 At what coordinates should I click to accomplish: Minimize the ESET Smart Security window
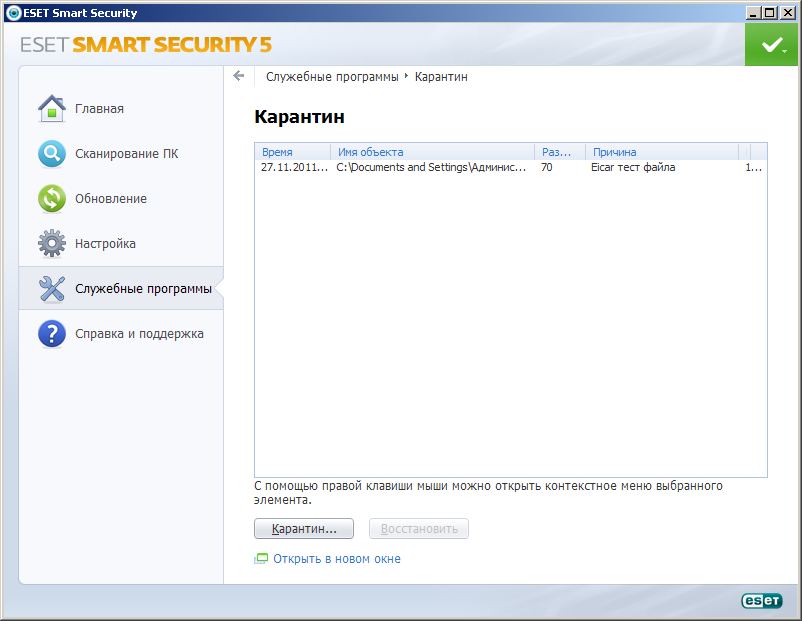coord(753,13)
